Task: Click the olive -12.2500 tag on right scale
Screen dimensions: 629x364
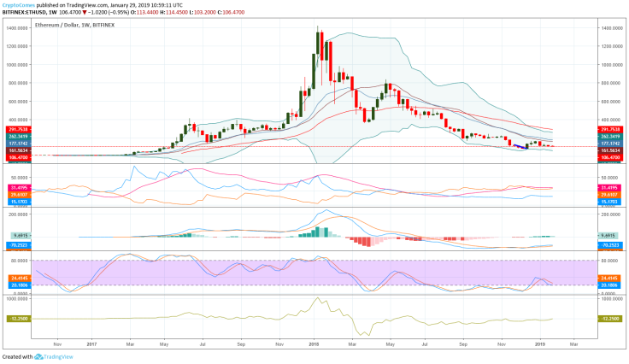Action: point(609,319)
